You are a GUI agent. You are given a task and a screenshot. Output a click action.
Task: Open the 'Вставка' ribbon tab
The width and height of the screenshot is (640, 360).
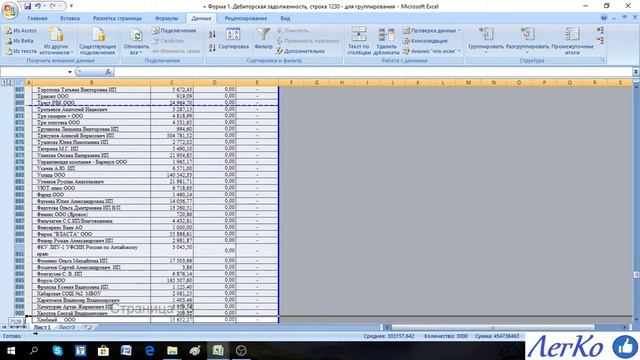70,18
